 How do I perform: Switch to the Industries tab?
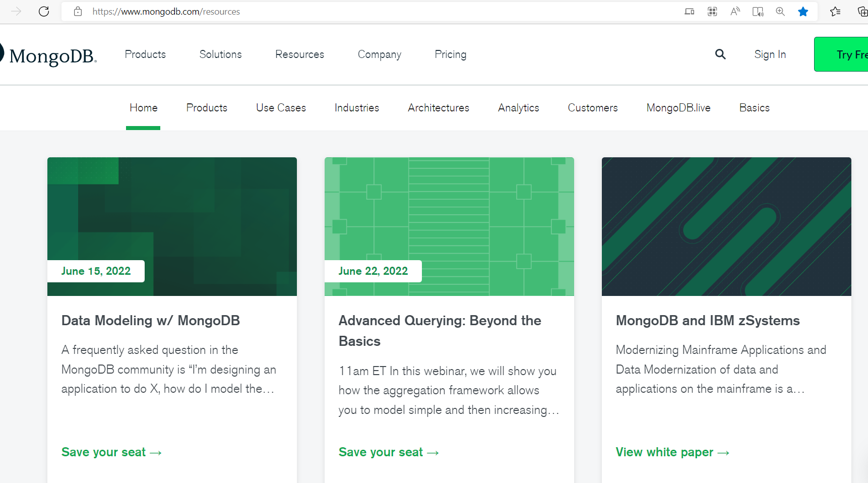tap(357, 108)
